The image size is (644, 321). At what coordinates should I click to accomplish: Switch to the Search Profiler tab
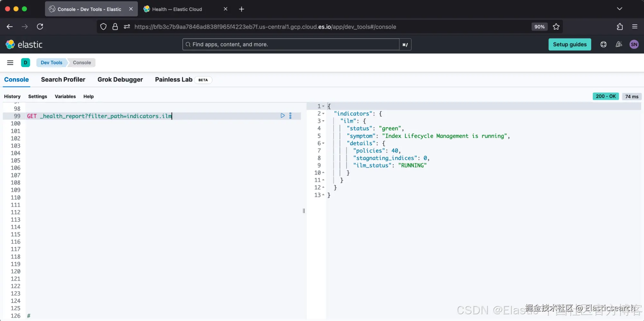click(x=63, y=80)
